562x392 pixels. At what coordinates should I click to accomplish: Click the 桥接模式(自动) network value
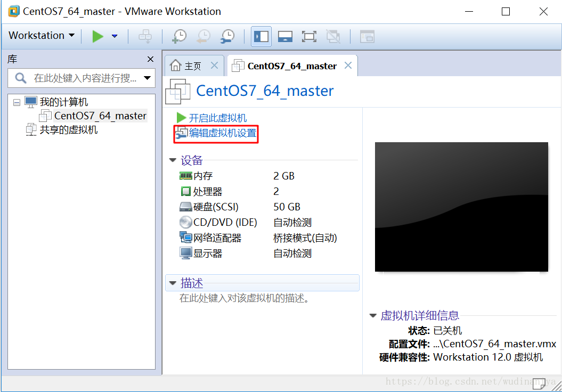click(305, 238)
